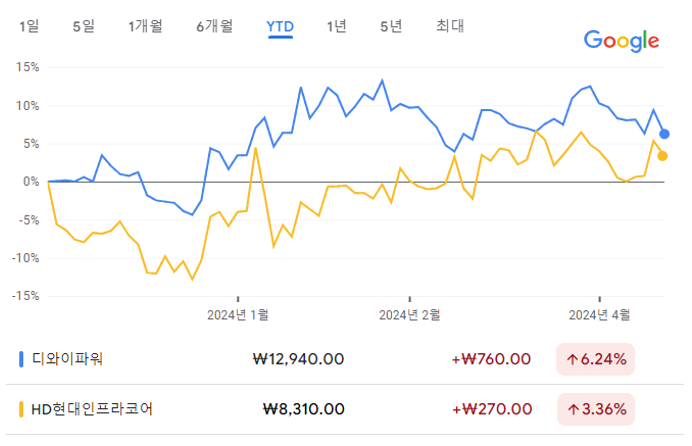Show the 5년 range tab

tap(391, 26)
